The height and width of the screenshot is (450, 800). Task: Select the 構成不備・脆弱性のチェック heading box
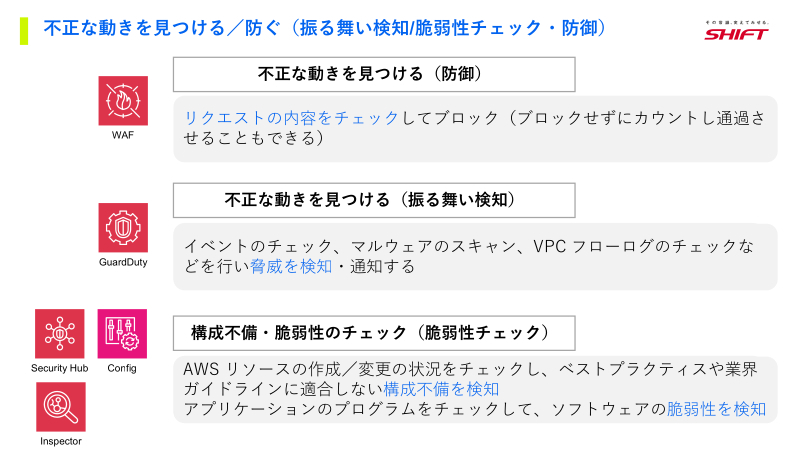[374, 333]
